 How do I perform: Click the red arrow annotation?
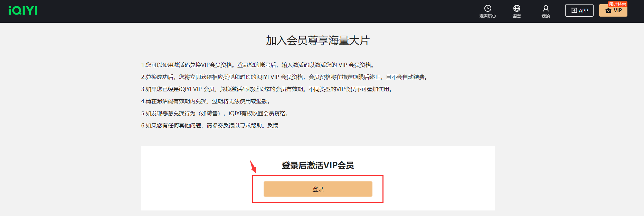(253, 166)
